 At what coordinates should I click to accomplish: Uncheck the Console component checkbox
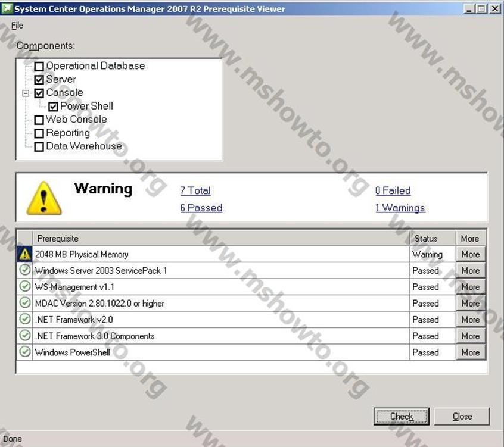39,93
